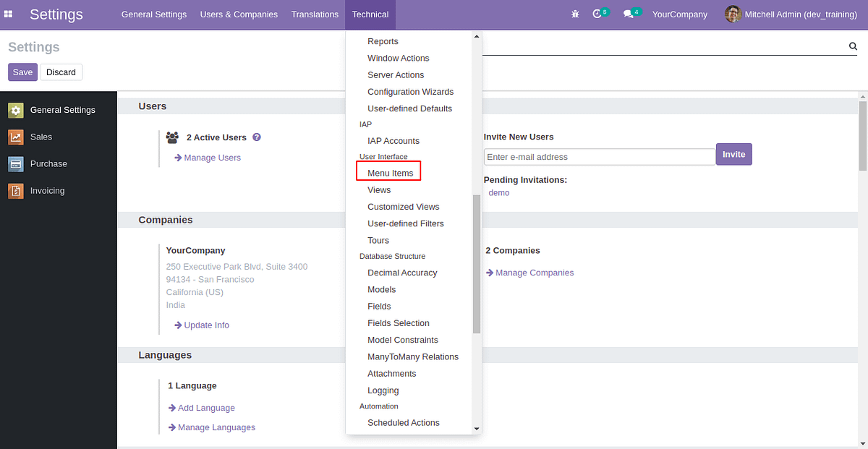Activate the developer bug icon
The image size is (868, 449).
point(575,14)
